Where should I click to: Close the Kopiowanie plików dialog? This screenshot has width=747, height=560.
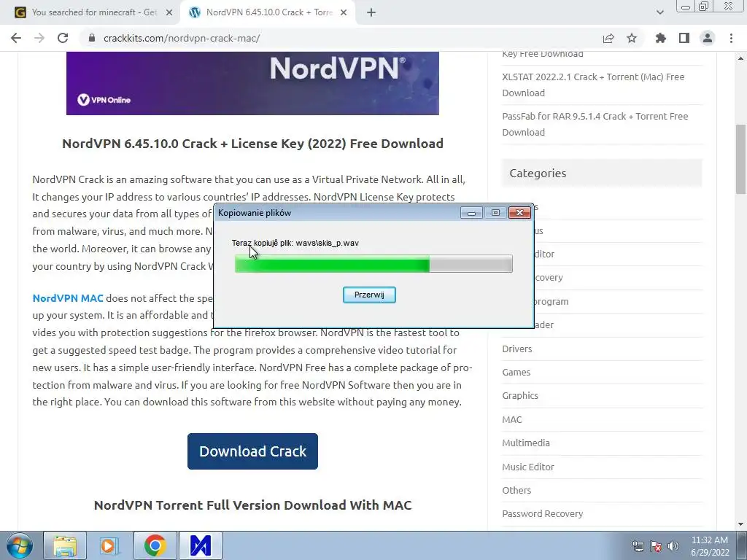click(x=519, y=213)
